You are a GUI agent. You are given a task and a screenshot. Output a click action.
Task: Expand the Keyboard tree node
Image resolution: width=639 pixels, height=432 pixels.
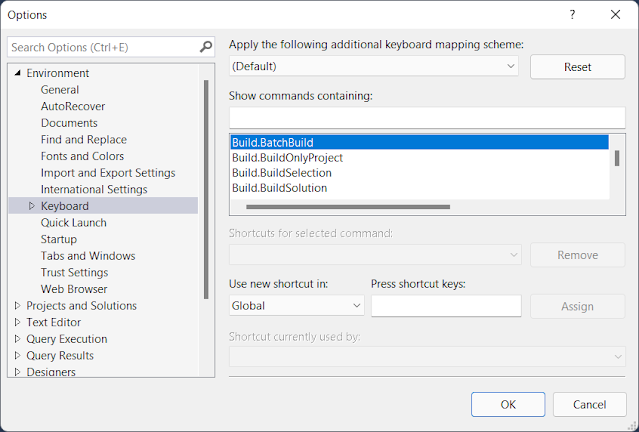(x=31, y=206)
